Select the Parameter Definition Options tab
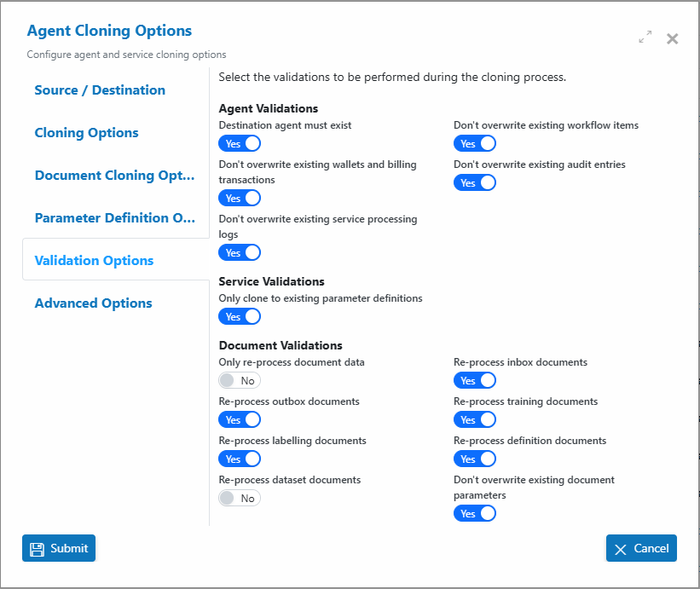Viewport: 700px width, 589px height. (x=115, y=217)
